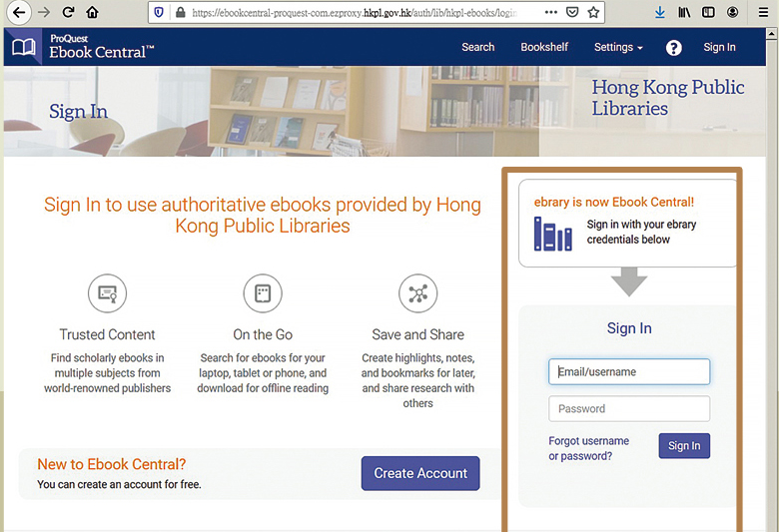Click the On the Go tablet icon
The image size is (779, 532).
(x=263, y=293)
